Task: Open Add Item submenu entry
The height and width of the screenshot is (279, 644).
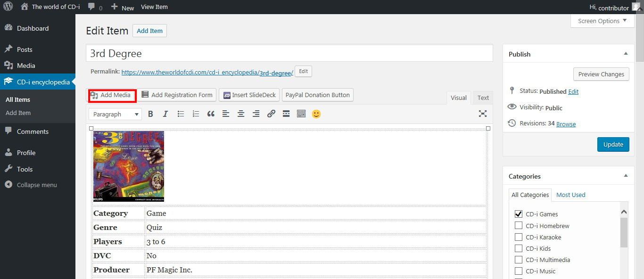Action: 18,113
